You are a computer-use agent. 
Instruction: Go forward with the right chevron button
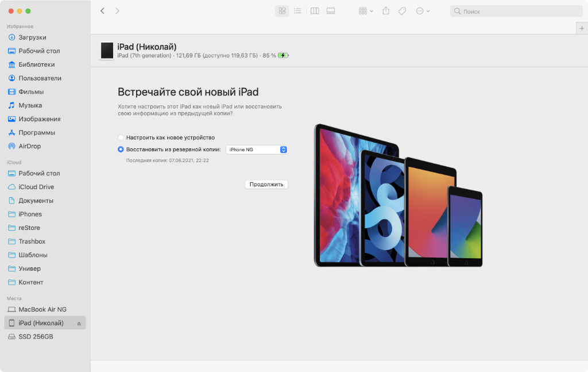click(117, 11)
